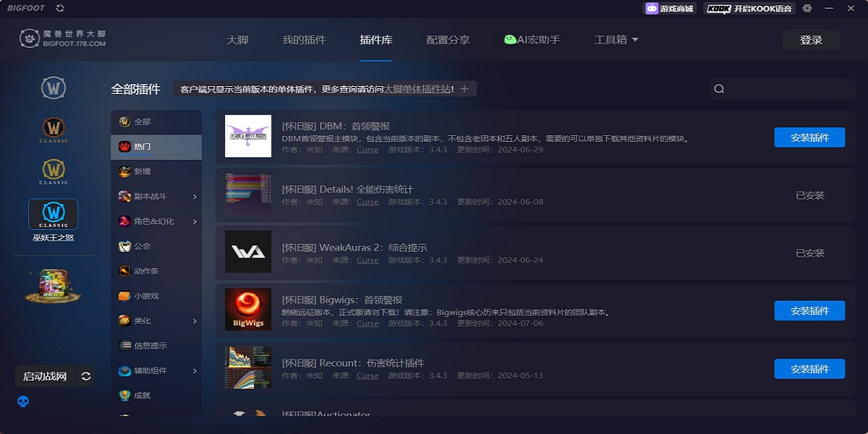This screenshot has width=868, height=434.
Task: Click the refresh icon beside BIGFOOT title
Action: 60,8
